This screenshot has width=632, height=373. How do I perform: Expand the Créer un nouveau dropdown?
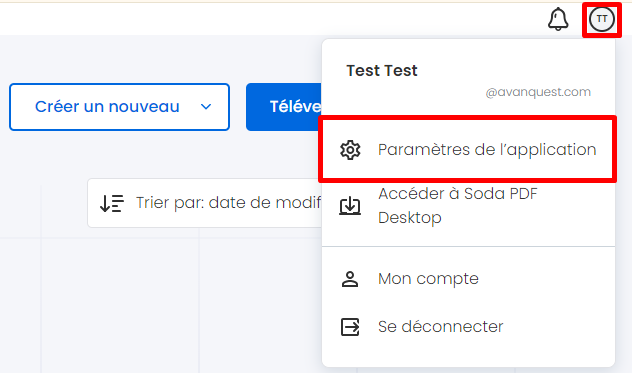point(119,107)
